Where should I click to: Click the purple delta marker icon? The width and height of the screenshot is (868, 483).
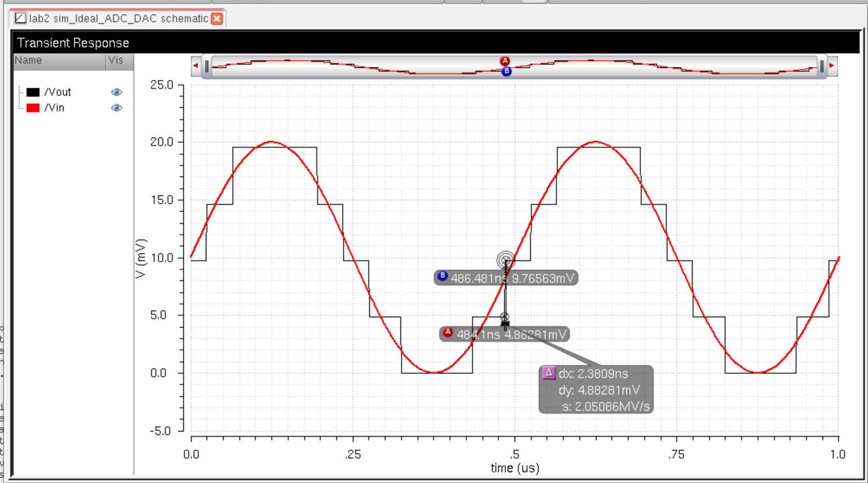pos(548,373)
